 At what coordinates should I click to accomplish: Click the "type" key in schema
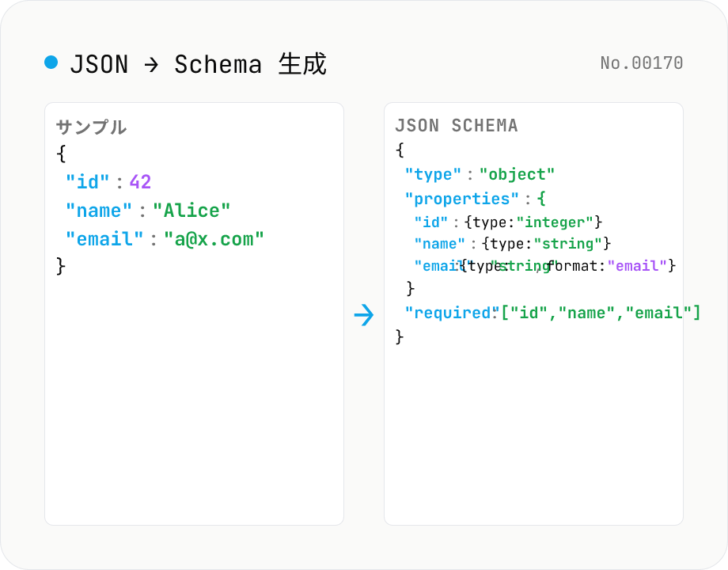[x=433, y=175]
